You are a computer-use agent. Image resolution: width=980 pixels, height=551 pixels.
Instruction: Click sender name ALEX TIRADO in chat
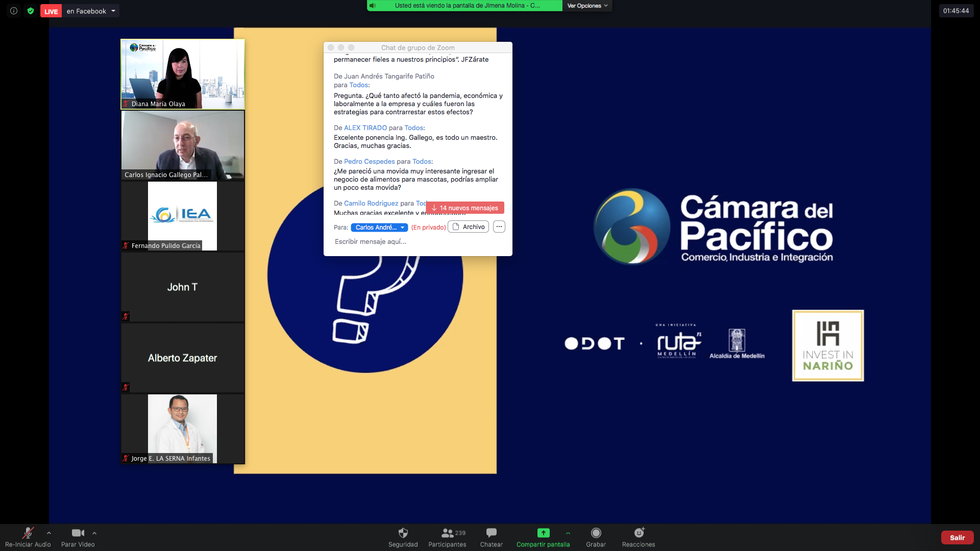(365, 128)
